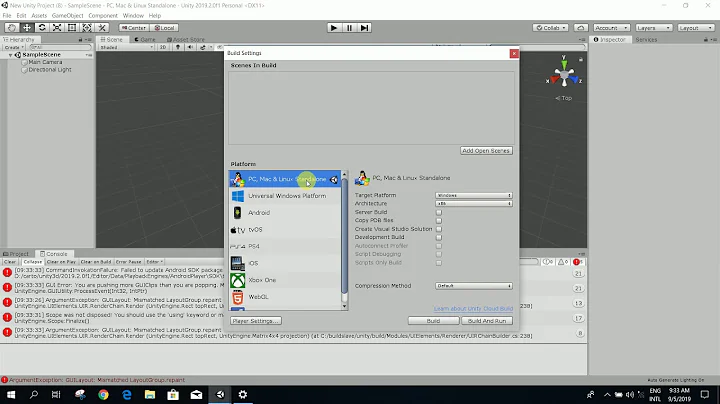Select the Rect Transform tool
720x404 pixels.
(x=72, y=28)
